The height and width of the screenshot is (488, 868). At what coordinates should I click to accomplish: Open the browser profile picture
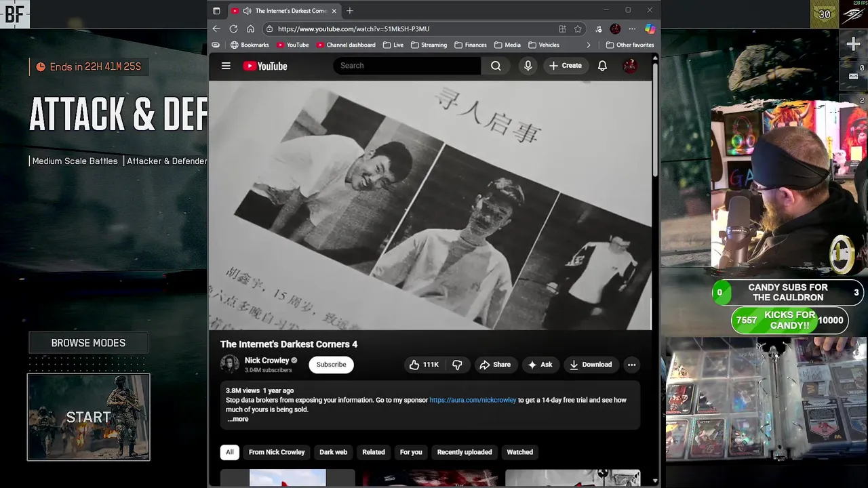pos(615,28)
